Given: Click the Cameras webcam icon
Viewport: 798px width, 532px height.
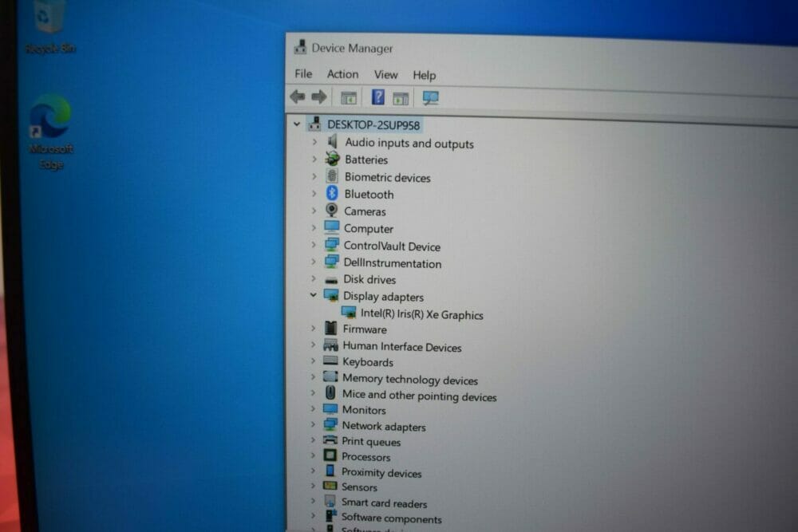Looking at the screenshot, I should 331,210.
